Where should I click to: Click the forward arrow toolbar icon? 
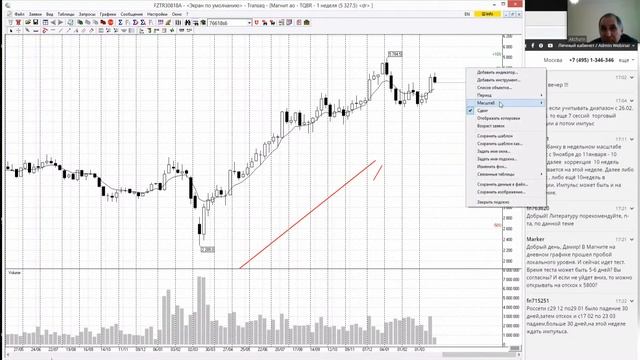tap(60, 22)
